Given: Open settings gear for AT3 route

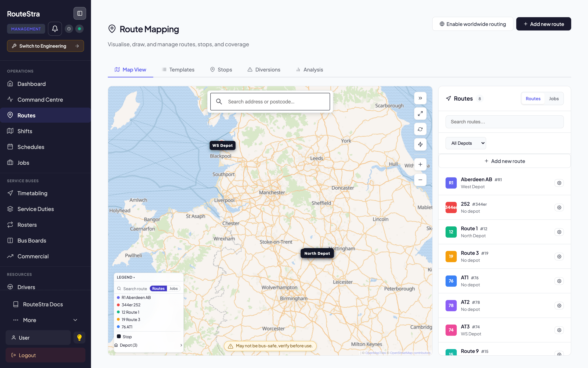Looking at the screenshot, I should (x=559, y=330).
